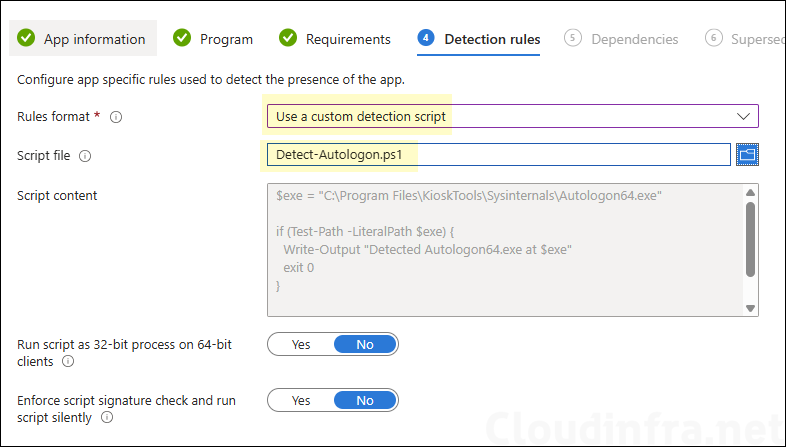
Task: Click the Rules format dropdown chevron arrow
Action: (743, 116)
